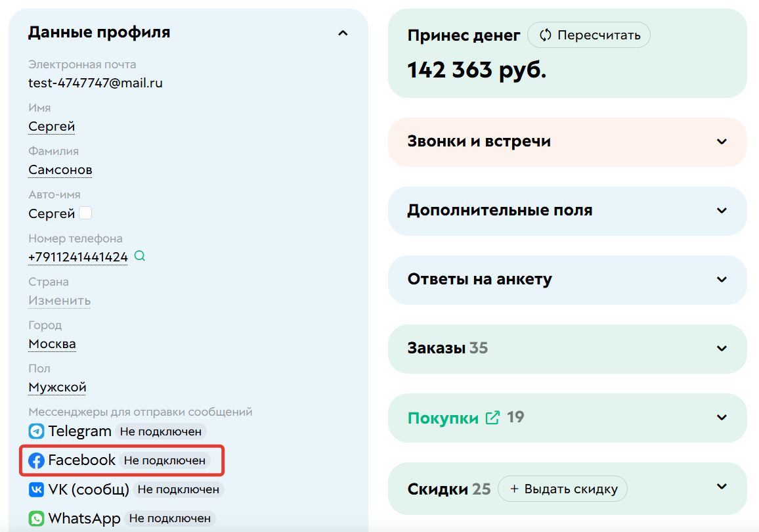Click the Facebook messenger icon
Screen dimensions: 759x532
tap(36, 460)
